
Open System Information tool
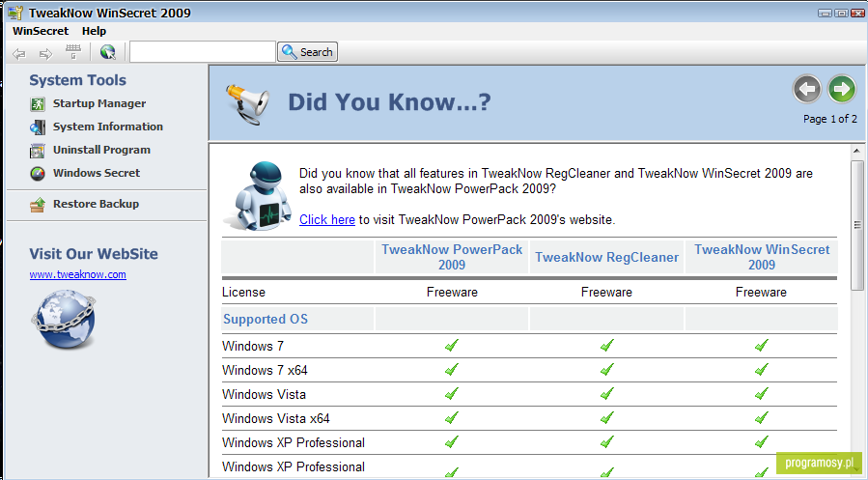tap(108, 127)
